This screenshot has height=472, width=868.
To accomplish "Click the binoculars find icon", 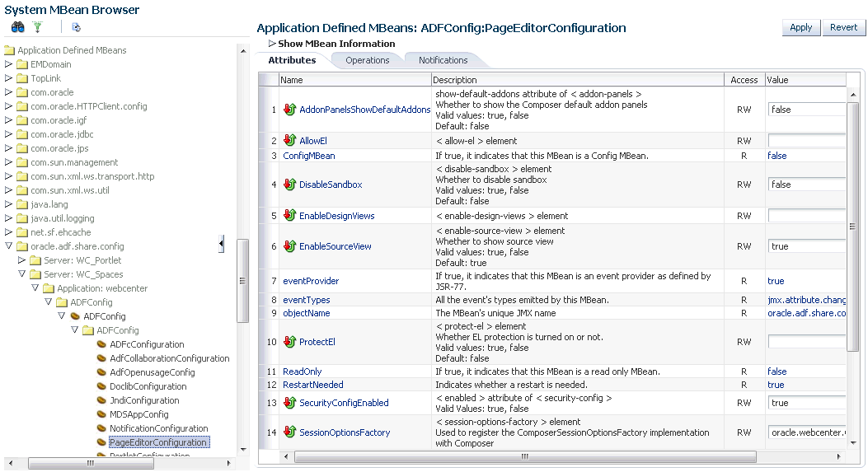I will (x=17, y=26).
